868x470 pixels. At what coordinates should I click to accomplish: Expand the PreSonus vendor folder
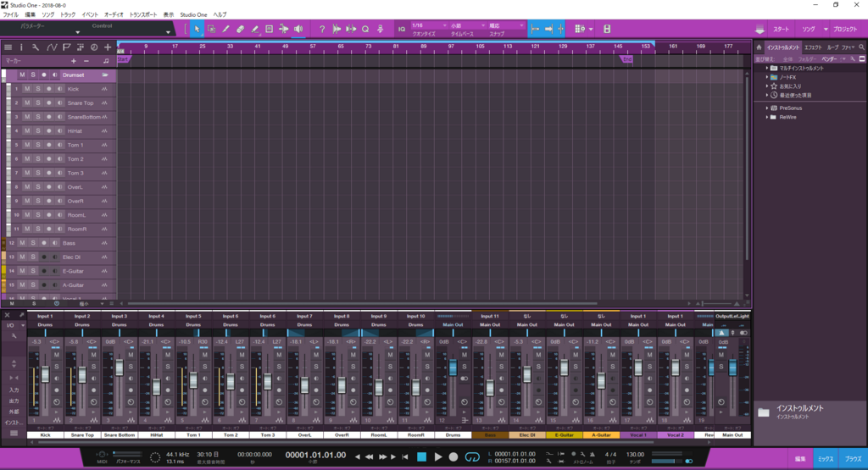(x=767, y=108)
